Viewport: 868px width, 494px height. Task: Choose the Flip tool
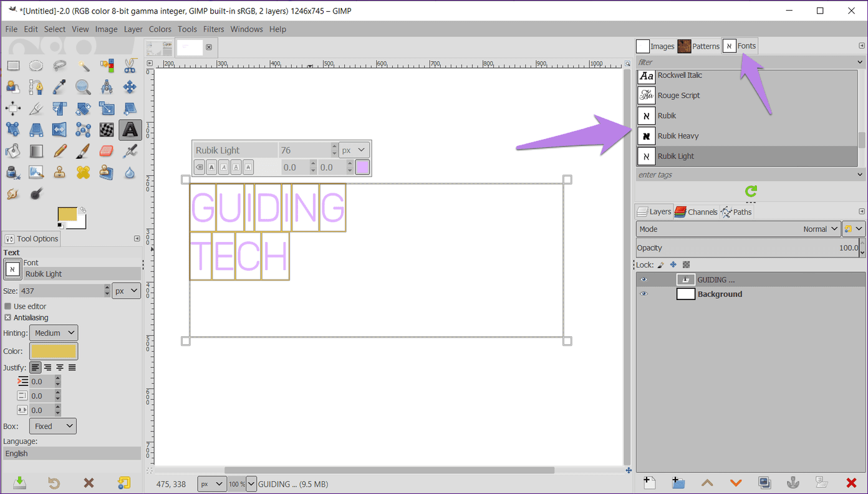60,130
